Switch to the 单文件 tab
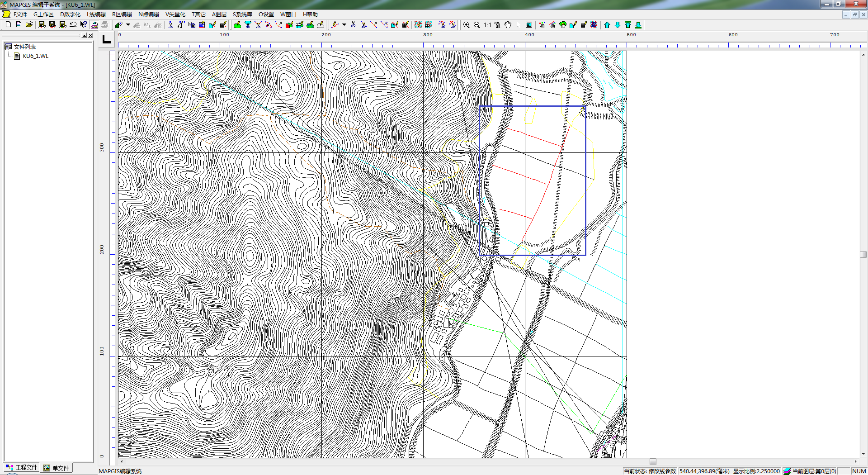 click(x=57, y=468)
